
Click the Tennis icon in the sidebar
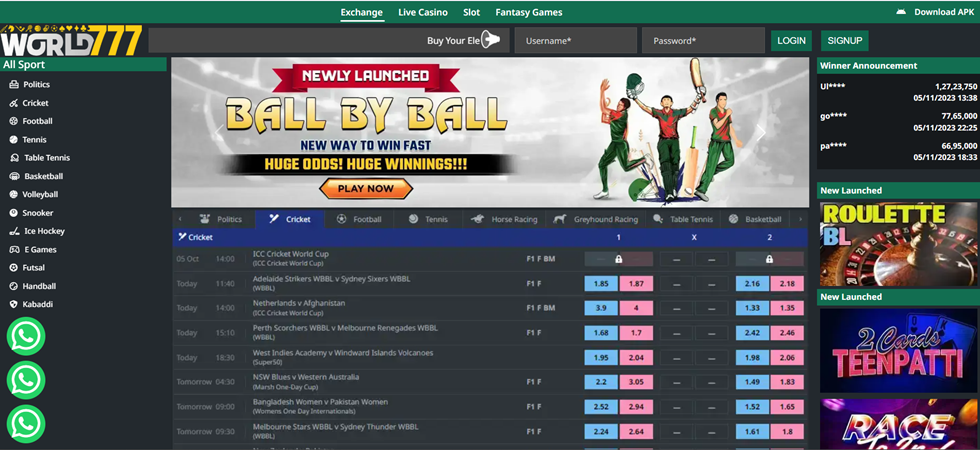click(13, 140)
